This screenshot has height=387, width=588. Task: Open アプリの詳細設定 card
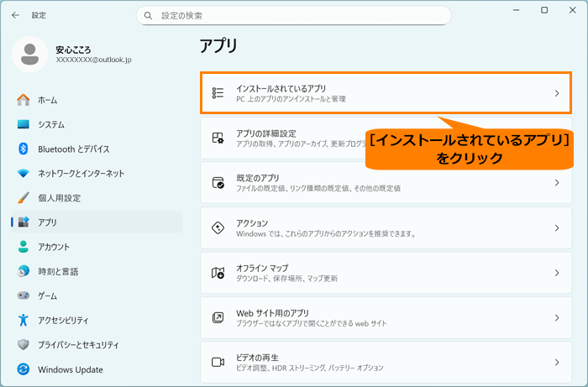pyautogui.click(x=386, y=138)
